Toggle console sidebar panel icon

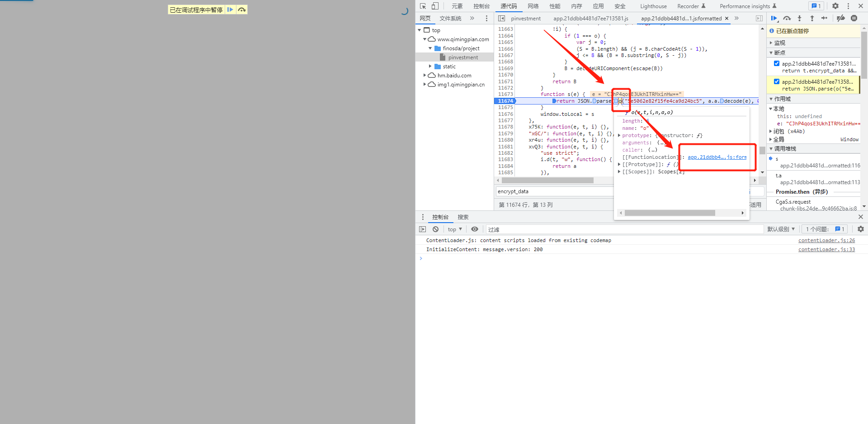(422, 229)
